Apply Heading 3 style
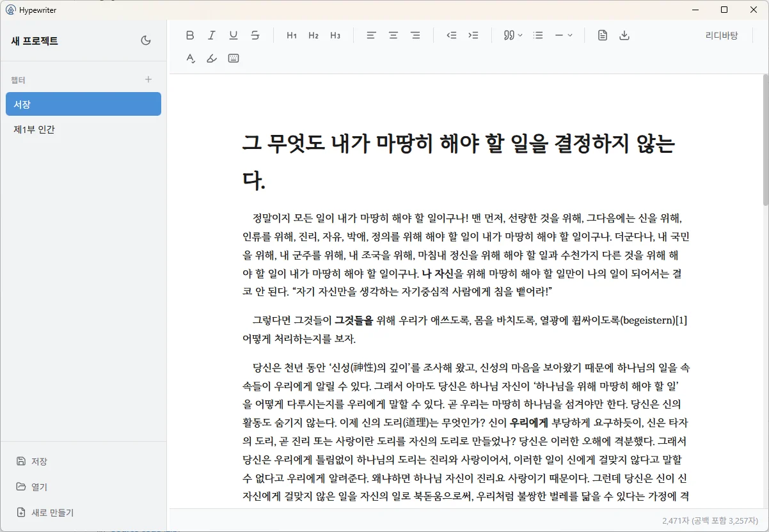The width and height of the screenshot is (769, 532). [335, 35]
